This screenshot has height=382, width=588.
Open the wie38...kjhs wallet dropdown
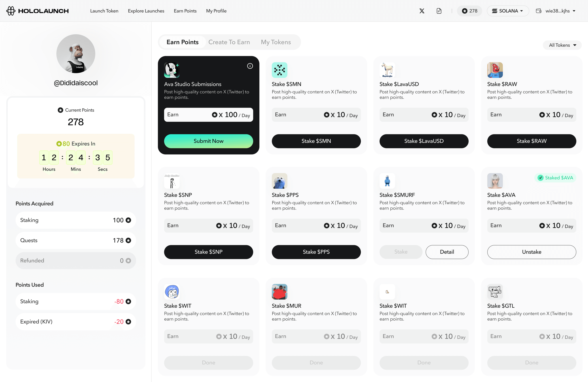(556, 11)
